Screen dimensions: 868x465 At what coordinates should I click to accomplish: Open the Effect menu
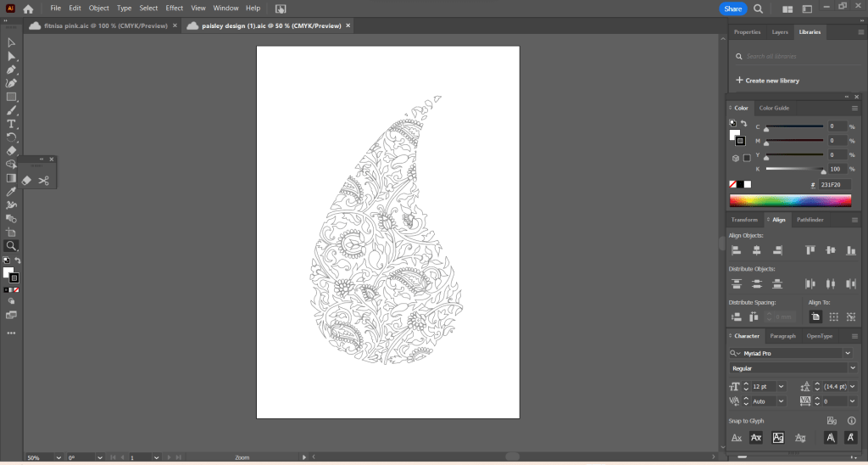coord(174,8)
